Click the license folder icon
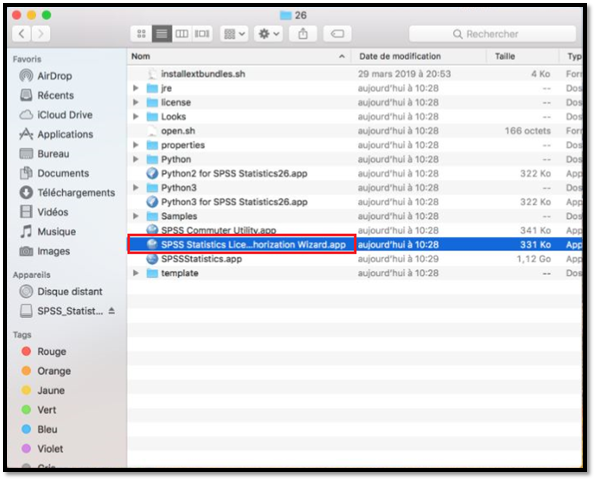 coord(152,102)
